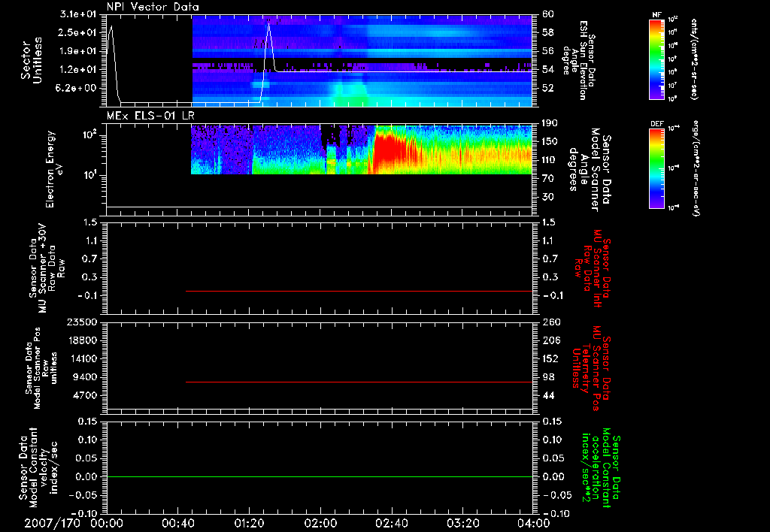Select the 'NPI Vector Data' panel title
The width and height of the screenshot is (770, 532).
point(153,7)
